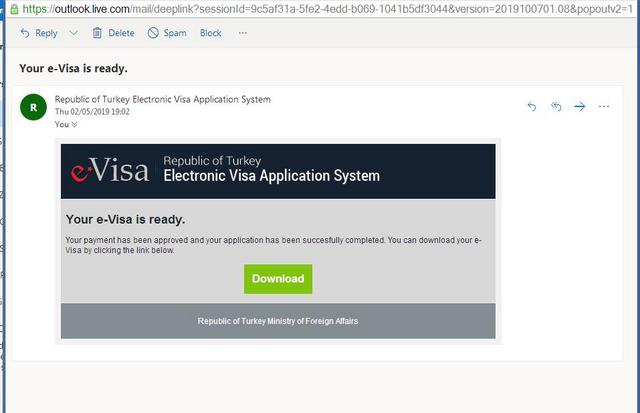Image resolution: width=640 pixels, height=413 pixels.
Task: Click the green Download button
Action: (278, 279)
